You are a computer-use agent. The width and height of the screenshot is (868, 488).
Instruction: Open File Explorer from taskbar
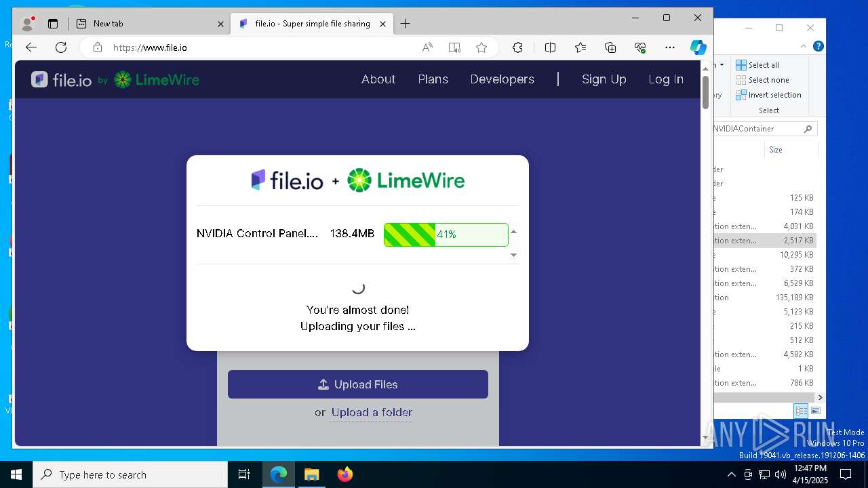pyautogui.click(x=311, y=474)
